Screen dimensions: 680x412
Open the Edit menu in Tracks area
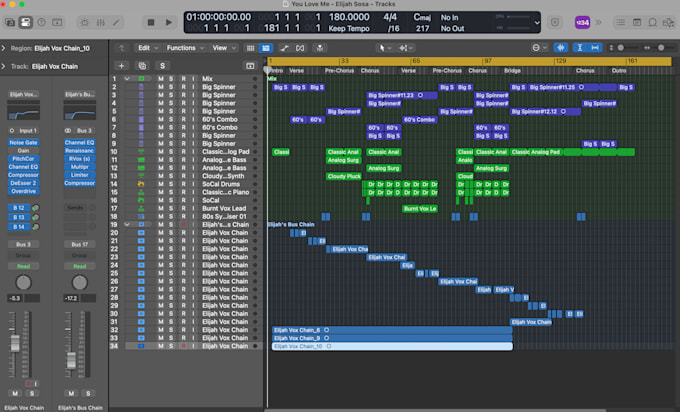148,48
